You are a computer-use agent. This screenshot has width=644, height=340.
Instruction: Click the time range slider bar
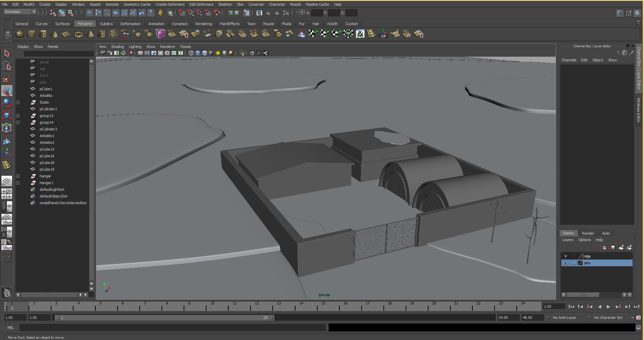coord(165,318)
